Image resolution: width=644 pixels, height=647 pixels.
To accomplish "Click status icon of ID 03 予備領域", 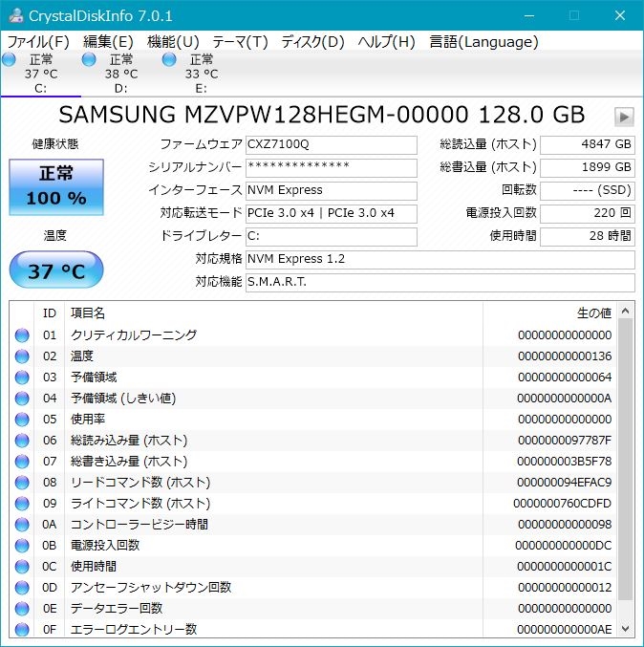I will (22, 377).
